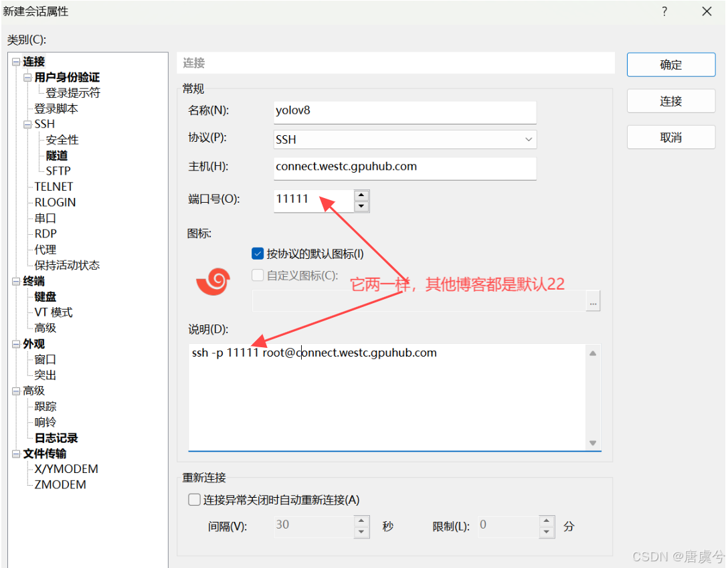This screenshot has width=728, height=568.
Task: Select 窗口 tree item
Action: tap(45, 360)
